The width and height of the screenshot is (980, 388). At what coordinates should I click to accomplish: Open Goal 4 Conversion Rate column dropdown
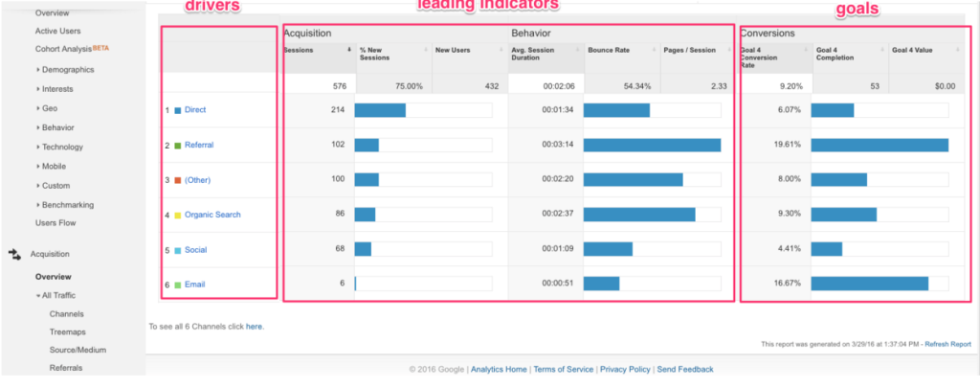point(806,50)
